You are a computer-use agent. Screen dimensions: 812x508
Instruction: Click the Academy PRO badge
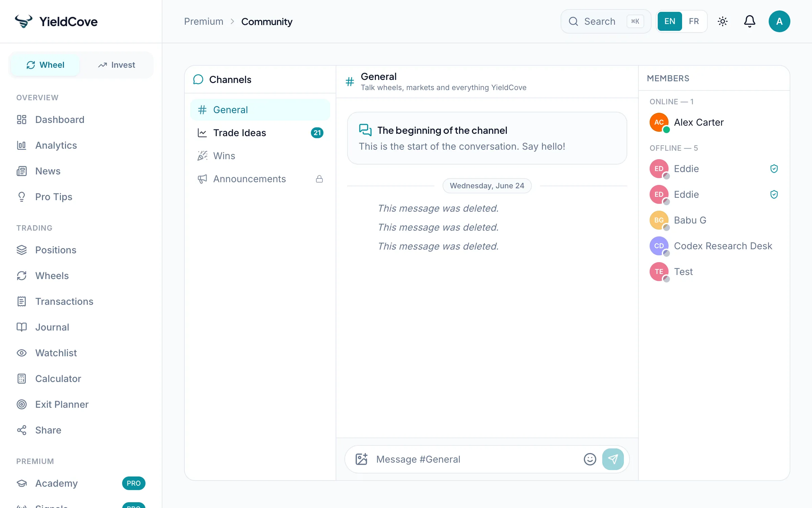tap(134, 483)
